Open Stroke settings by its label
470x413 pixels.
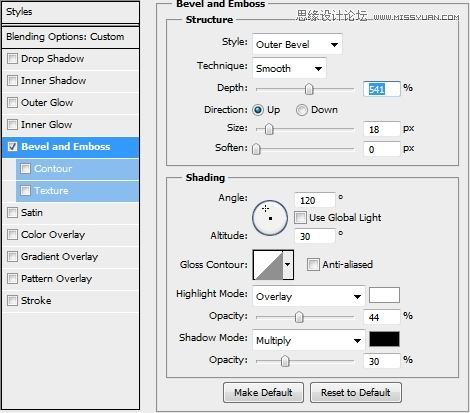pyautogui.click(x=36, y=301)
